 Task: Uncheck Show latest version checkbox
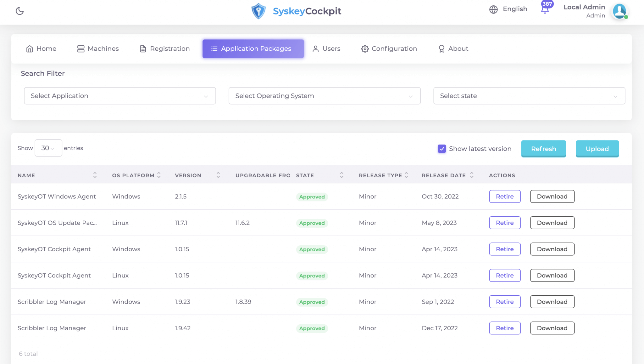point(441,149)
